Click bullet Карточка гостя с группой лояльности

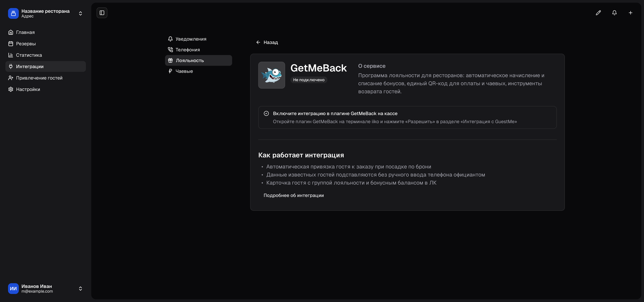351,183
